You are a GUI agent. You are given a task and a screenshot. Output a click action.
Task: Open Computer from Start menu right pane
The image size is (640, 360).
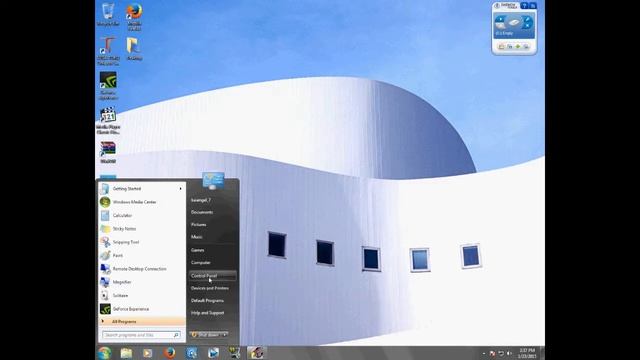point(212,262)
